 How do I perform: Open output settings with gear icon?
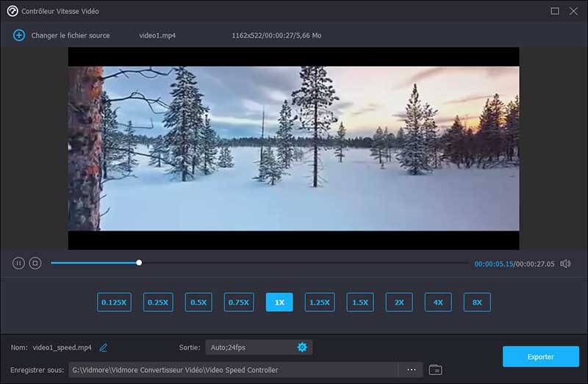302,347
